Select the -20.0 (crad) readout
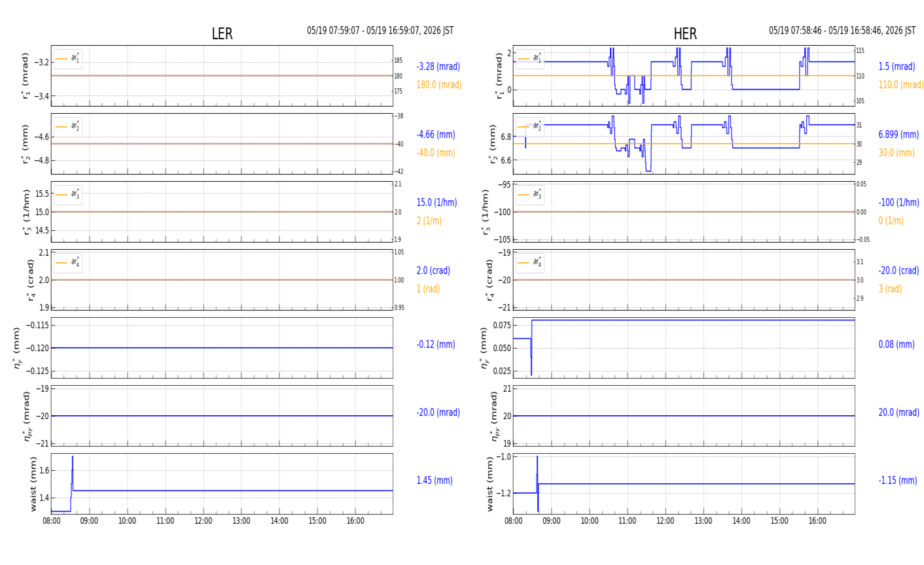The image size is (924, 565). (x=898, y=271)
